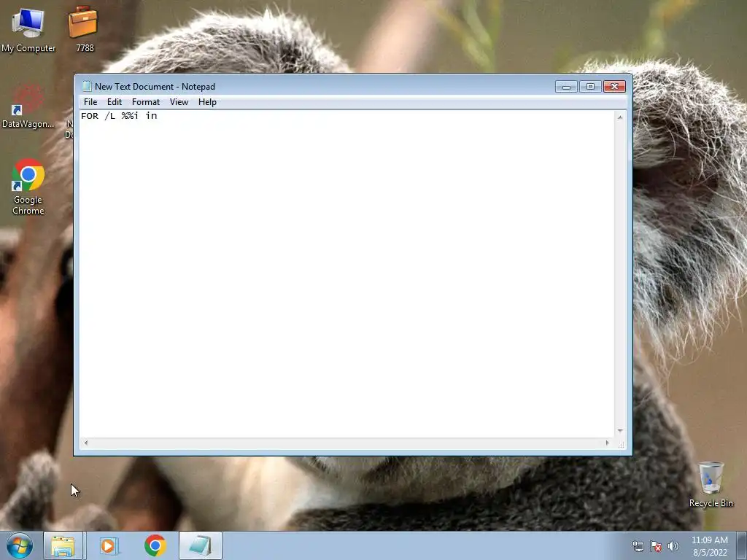The width and height of the screenshot is (747, 560).
Task: Open the Action Center flag icon
Action: (x=656, y=546)
